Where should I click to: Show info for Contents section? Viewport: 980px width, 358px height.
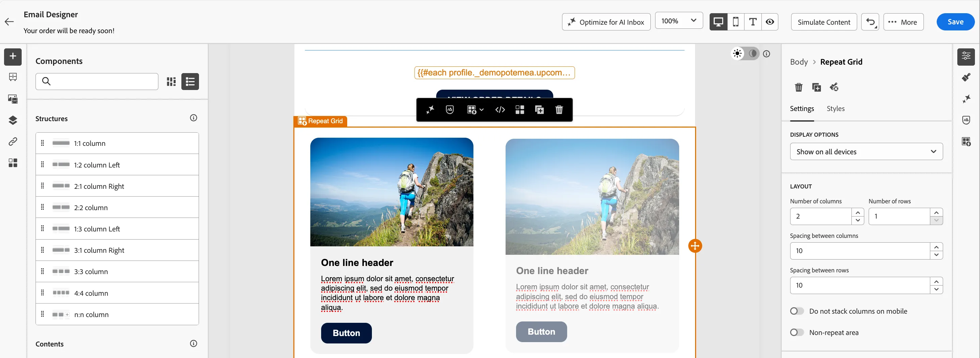193,343
